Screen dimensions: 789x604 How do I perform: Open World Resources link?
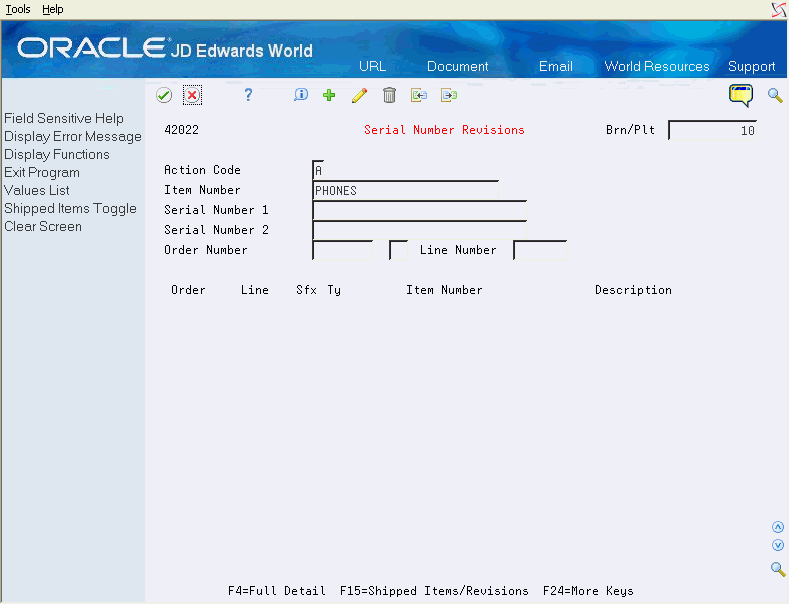(x=657, y=66)
